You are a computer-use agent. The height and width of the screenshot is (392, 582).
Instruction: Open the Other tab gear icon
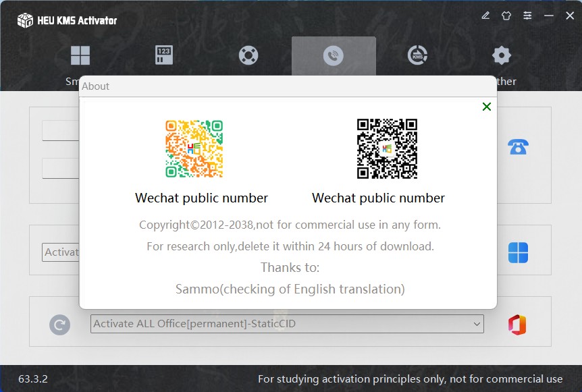click(x=502, y=55)
